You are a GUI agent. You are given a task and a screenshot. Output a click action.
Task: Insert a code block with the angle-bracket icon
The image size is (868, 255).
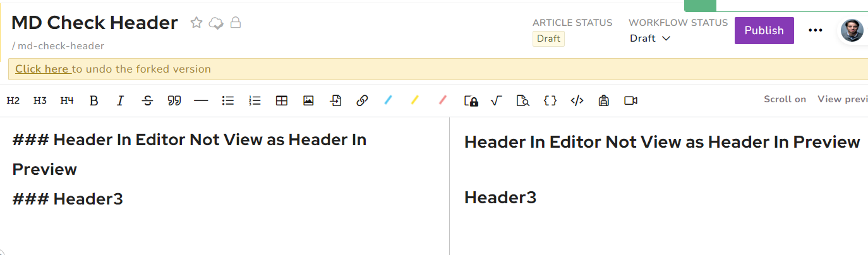pyautogui.click(x=576, y=100)
